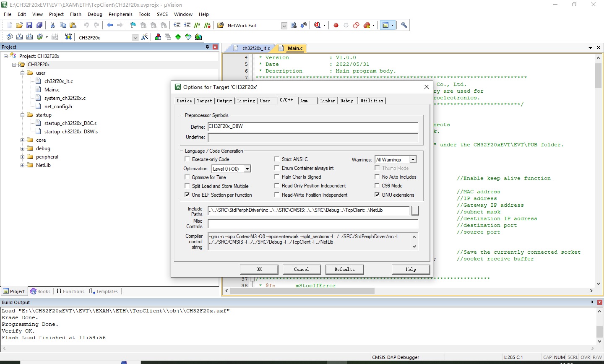Image resolution: width=604 pixels, height=364 pixels.
Task: Toggle bookmark using the blue flag icon
Action: (x=133, y=25)
